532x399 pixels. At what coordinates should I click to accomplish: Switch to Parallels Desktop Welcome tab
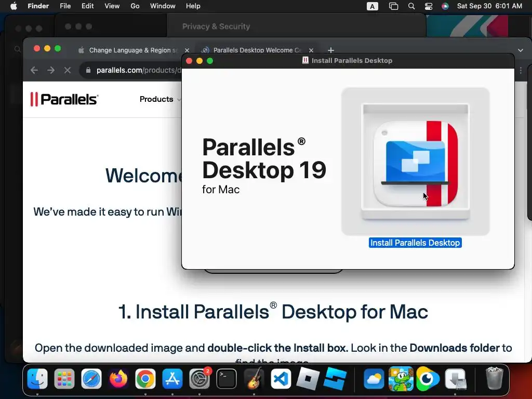(x=257, y=50)
